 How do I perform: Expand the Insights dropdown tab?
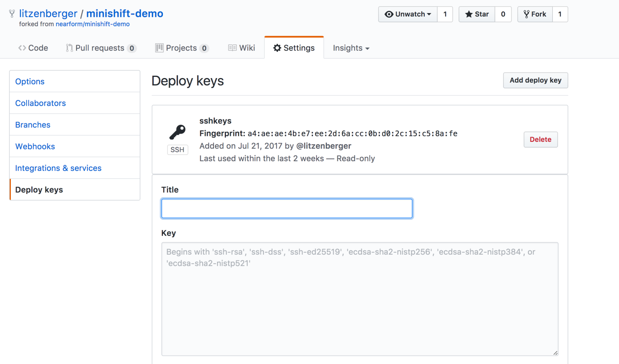(351, 48)
